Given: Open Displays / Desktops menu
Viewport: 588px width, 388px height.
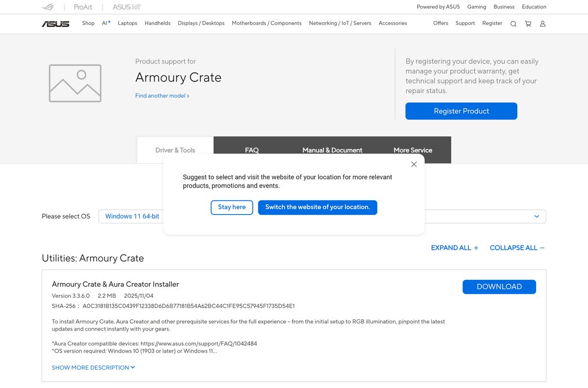Looking at the screenshot, I should (201, 23).
